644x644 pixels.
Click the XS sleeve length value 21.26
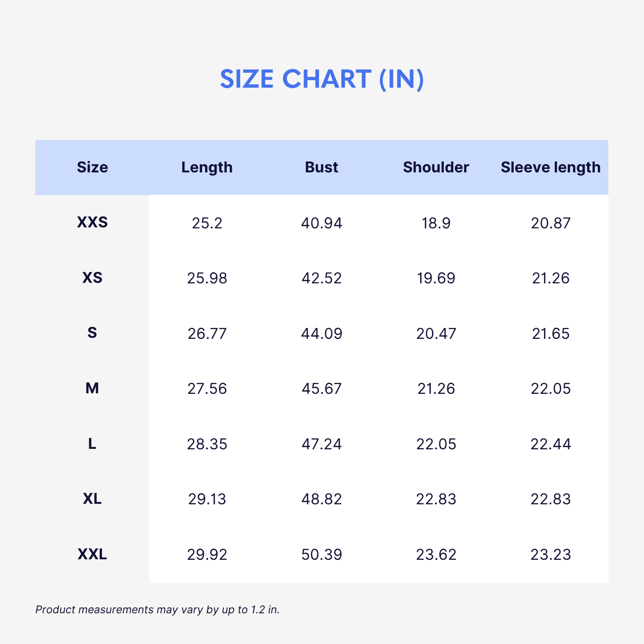pyautogui.click(x=551, y=278)
